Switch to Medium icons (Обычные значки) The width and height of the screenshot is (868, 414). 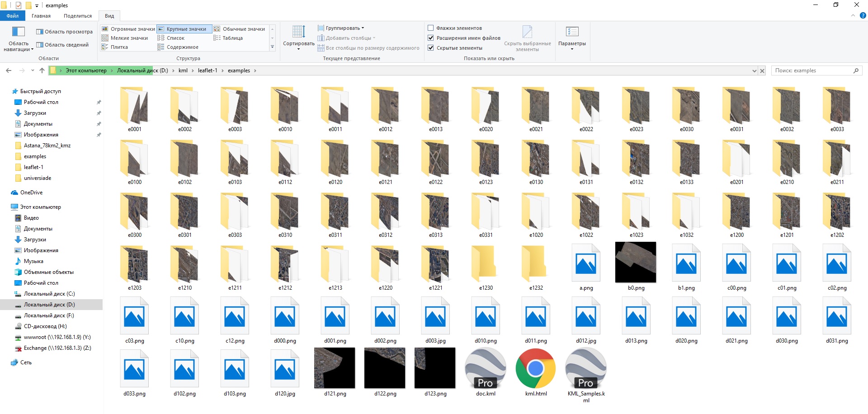(x=240, y=29)
